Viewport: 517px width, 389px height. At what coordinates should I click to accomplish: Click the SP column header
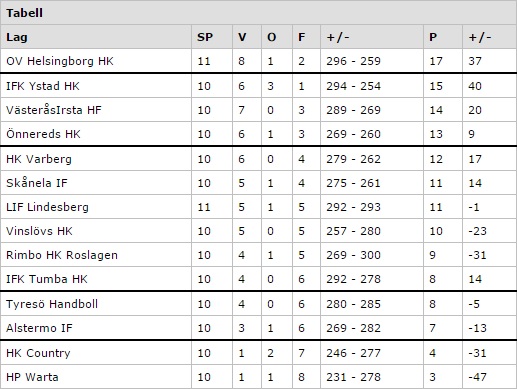pos(205,37)
